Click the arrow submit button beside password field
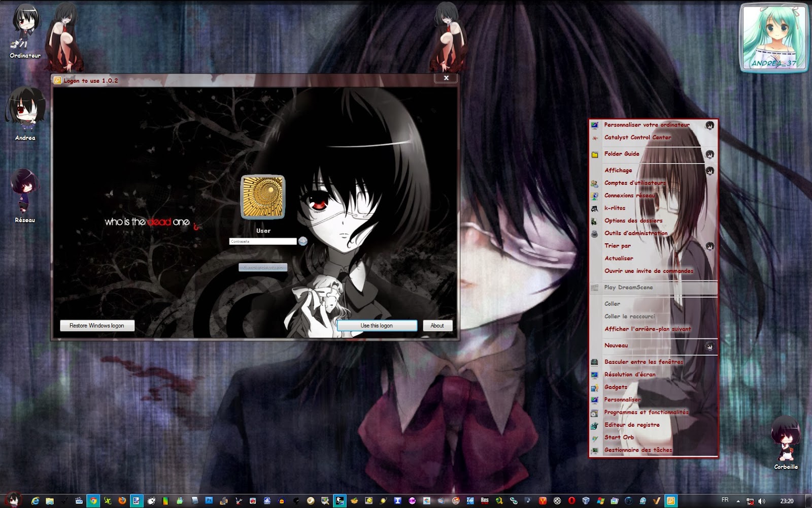 click(x=302, y=241)
